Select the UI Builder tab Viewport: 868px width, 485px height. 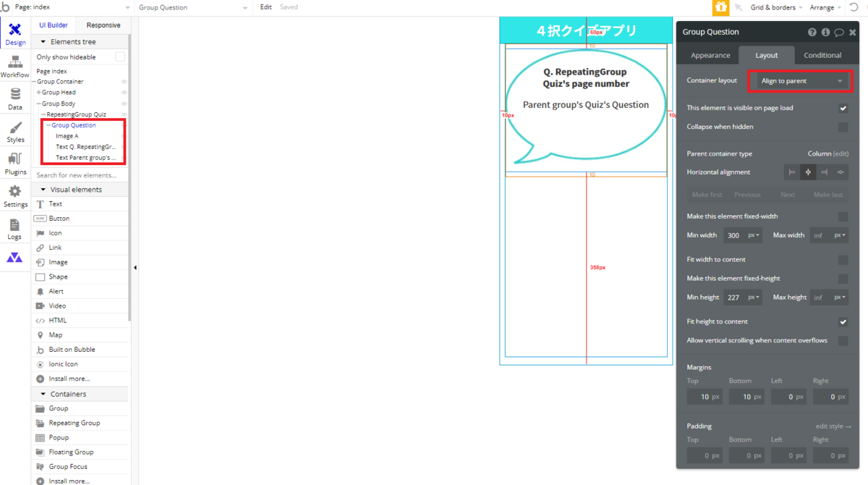point(54,25)
